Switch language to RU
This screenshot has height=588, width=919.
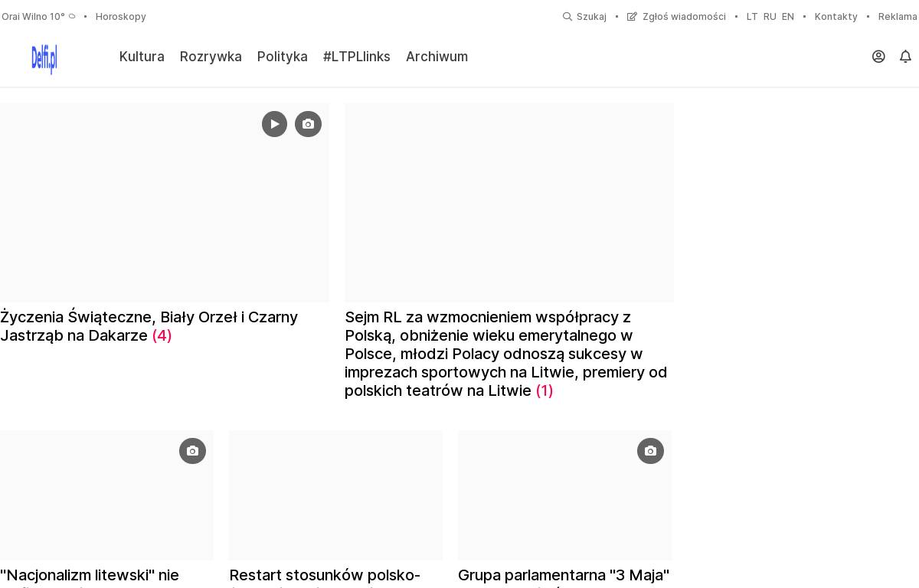click(x=770, y=17)
